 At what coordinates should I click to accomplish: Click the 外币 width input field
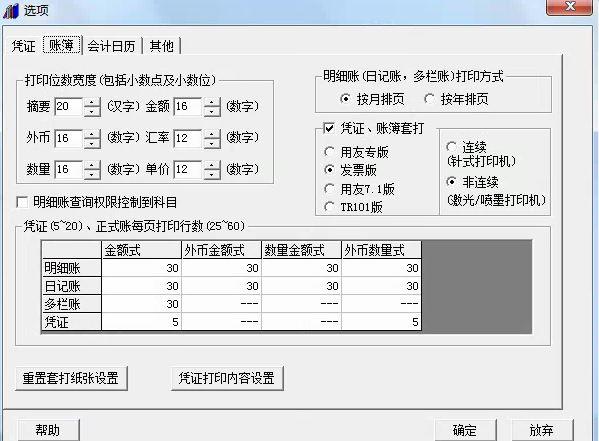pyautogui.click(x=68, y=138)
